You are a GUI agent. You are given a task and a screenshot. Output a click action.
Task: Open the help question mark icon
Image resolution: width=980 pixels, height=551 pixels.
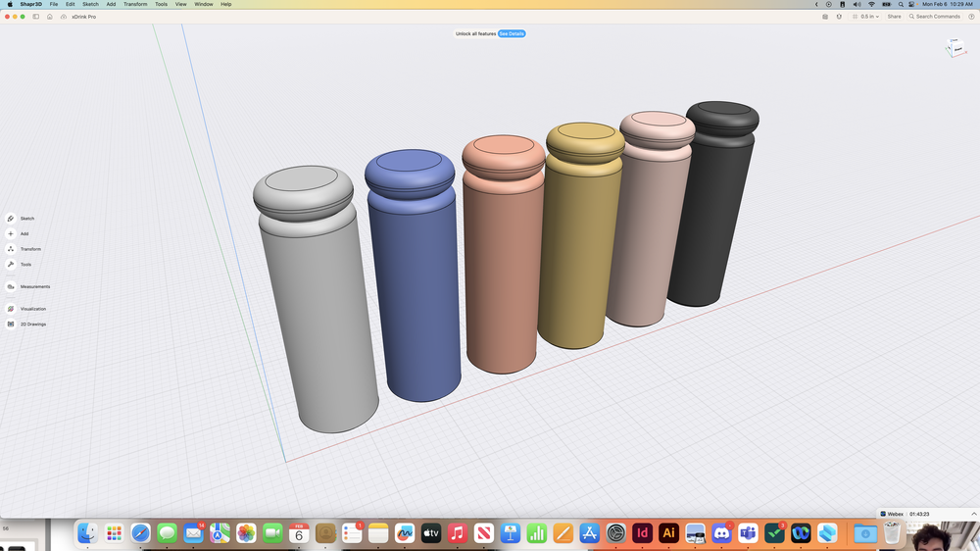tap(971, 17)
